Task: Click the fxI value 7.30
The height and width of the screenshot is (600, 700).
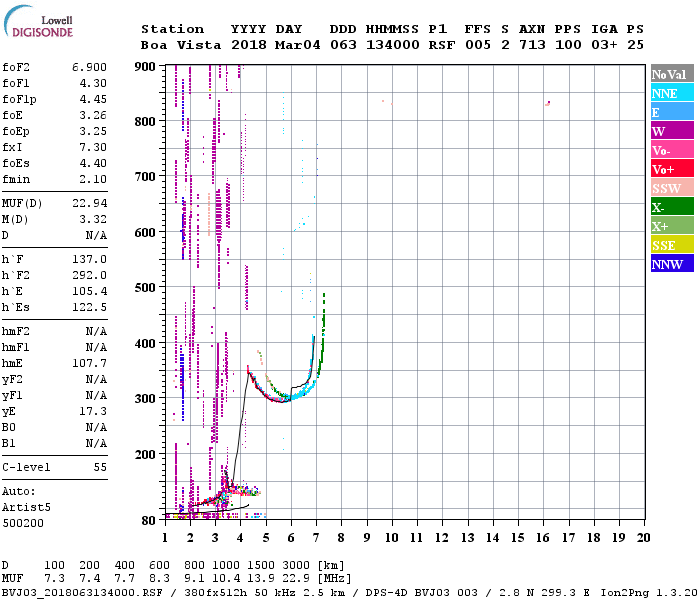Action: (x=93, y=147)
